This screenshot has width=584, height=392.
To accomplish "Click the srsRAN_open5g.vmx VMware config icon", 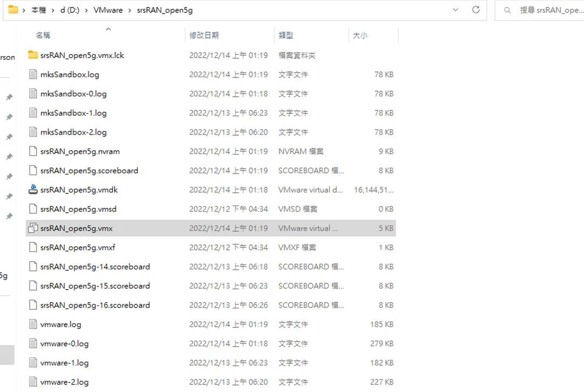I will (x=33, y=228).
